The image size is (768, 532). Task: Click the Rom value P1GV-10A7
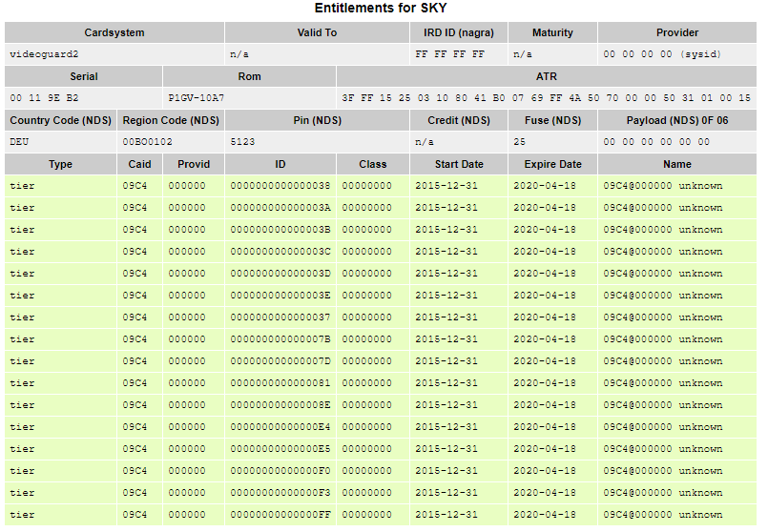[x=196, y=98]
